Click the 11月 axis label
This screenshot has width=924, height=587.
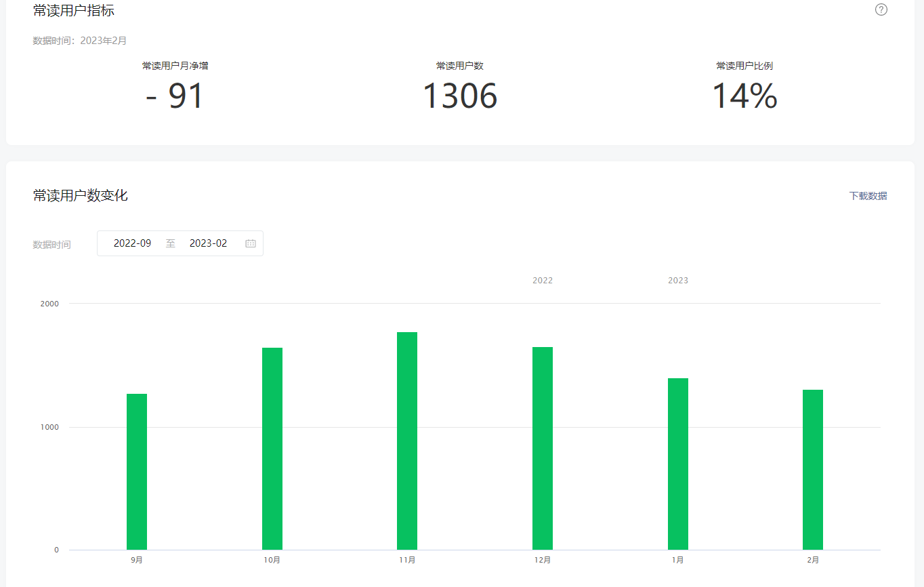click(x=407, y=560)
